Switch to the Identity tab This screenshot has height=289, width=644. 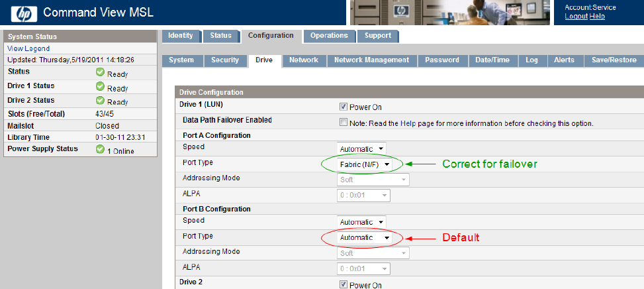click(x=181, y=36)
